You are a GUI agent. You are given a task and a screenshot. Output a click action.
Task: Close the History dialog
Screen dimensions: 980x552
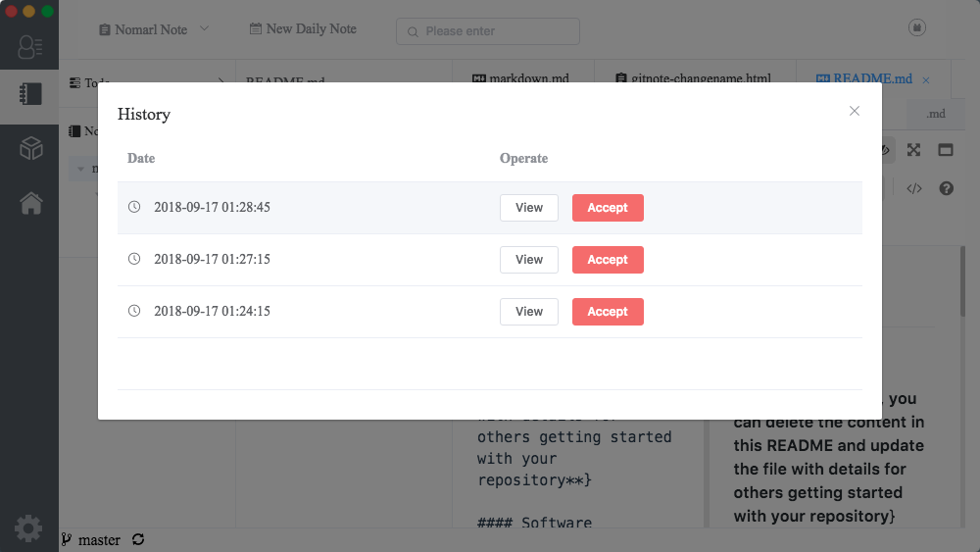point(855,111)
